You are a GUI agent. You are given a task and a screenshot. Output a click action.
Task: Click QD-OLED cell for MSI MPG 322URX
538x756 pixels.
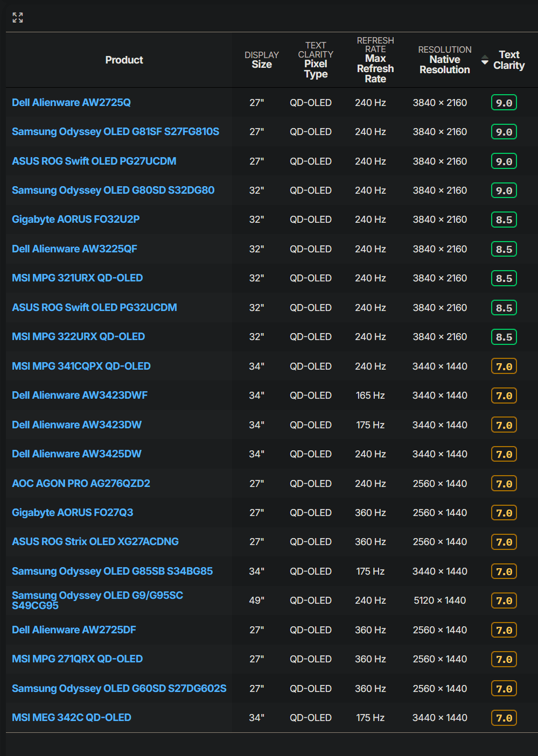click(311, 337)
